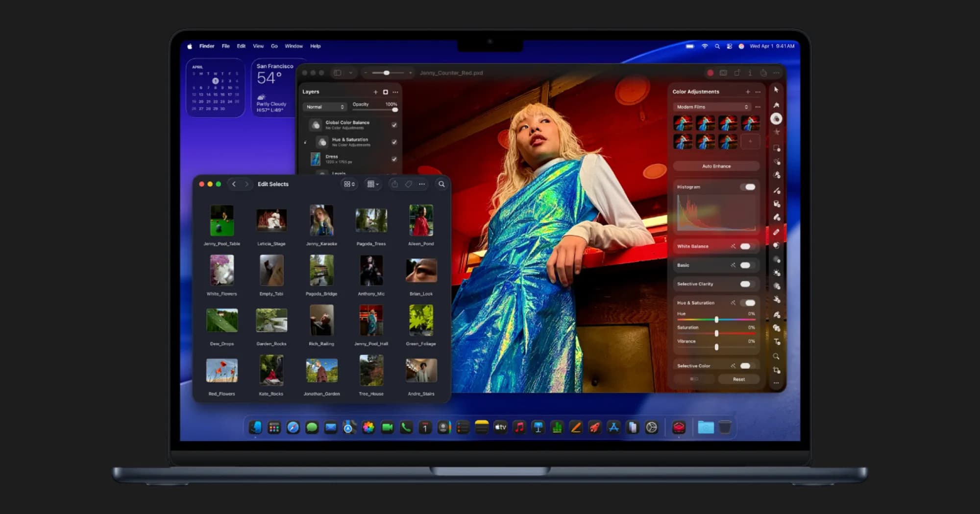Uncheck visibility of the Dress layer
Screen dimensions: 980x514
tap(394, 159)
